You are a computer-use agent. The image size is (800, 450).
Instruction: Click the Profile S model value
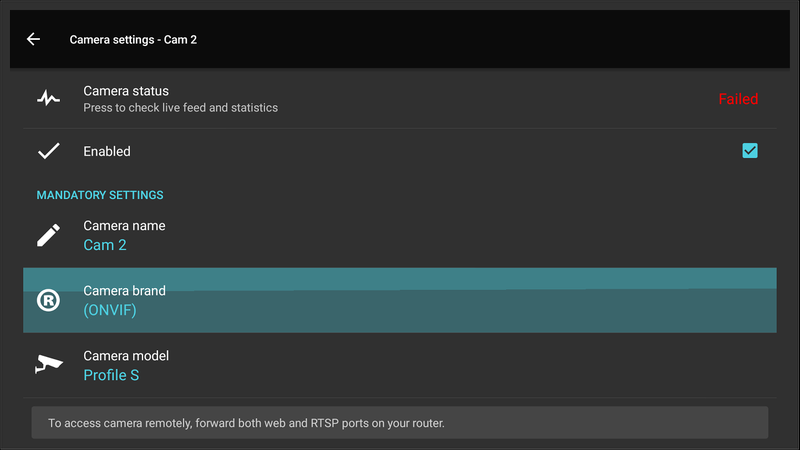(111, 375)
